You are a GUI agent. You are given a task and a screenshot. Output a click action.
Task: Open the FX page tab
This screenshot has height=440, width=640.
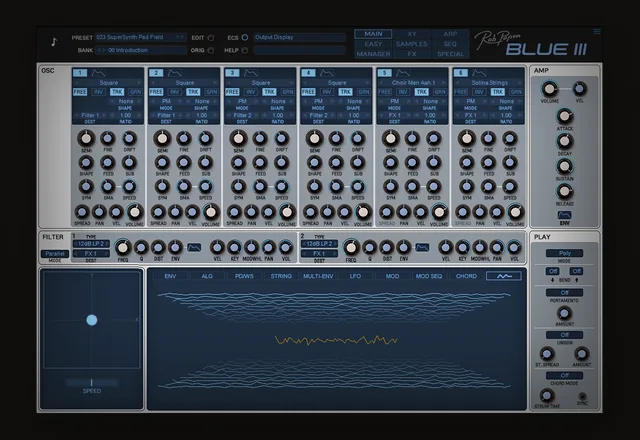[411, 54]
